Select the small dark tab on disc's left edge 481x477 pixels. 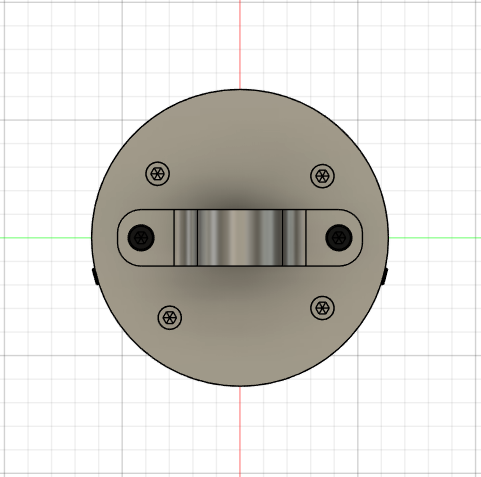pyautogui.click(x=94, y=277)
